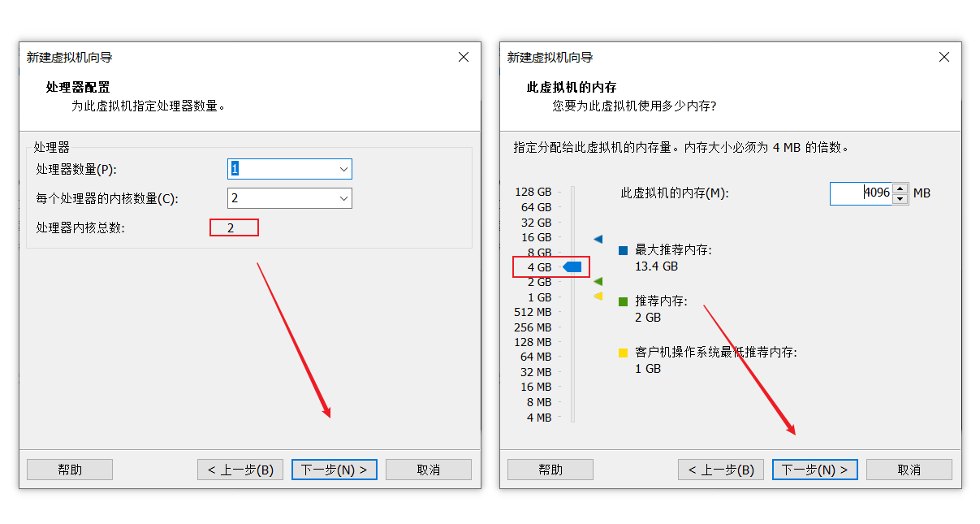
Task: Click 取消 in the memory configuration dialog
Action: pos(909,470)
